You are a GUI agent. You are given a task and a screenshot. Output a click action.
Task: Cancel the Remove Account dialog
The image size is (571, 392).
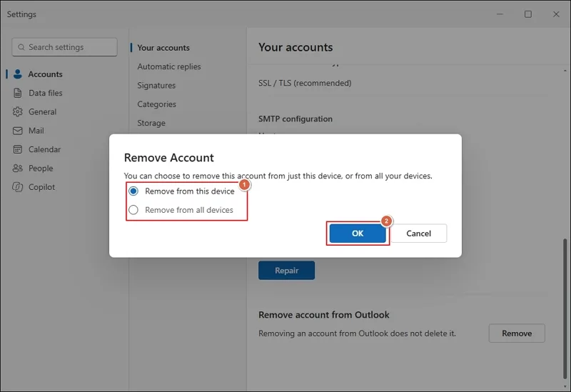click(x=419, y=233)
